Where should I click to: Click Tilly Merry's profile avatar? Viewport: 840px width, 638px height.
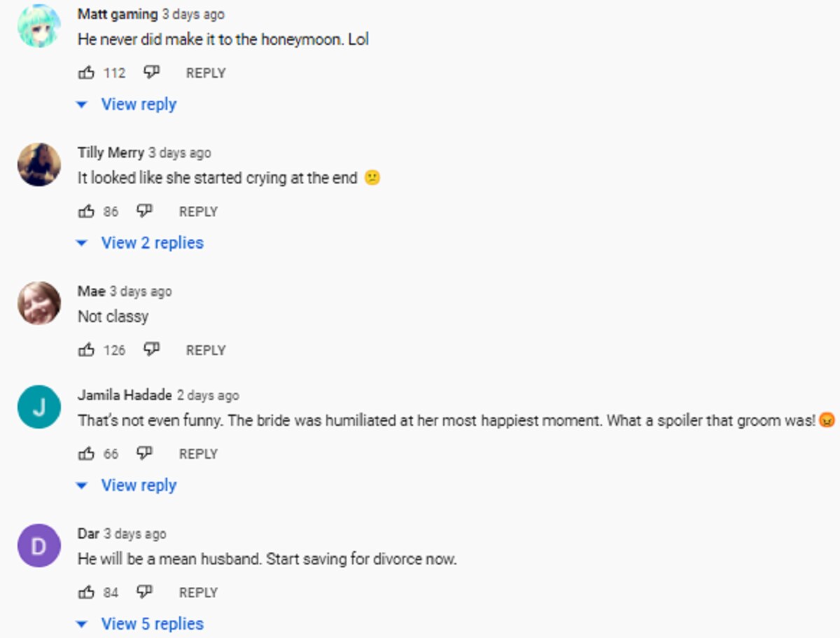38,165
